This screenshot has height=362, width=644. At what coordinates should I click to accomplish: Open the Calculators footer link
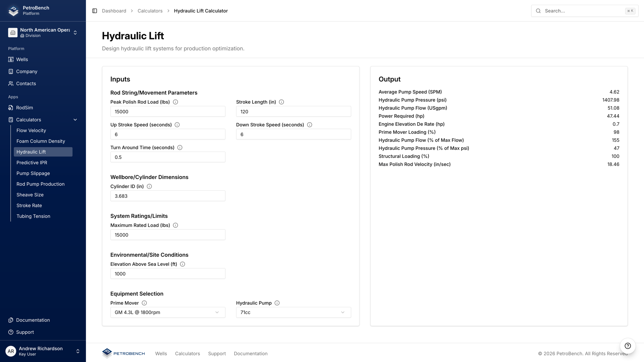pyautogui.click(x=187, y=353)
